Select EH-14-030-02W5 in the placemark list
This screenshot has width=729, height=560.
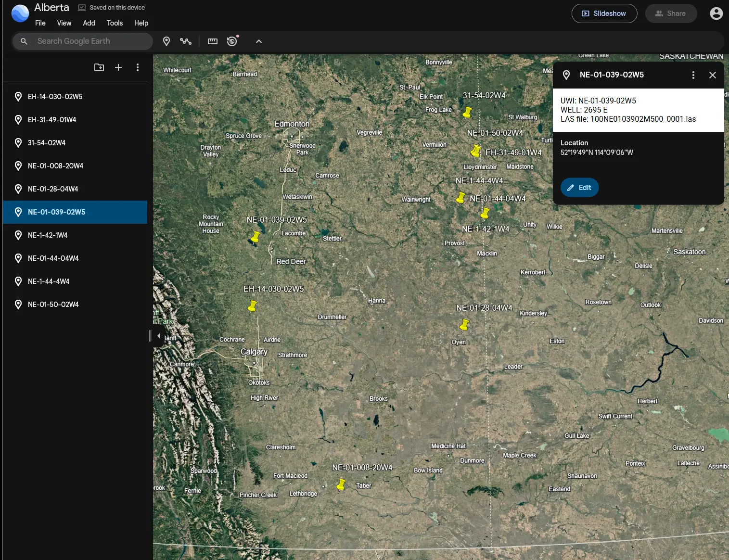[x=55, y=97]
